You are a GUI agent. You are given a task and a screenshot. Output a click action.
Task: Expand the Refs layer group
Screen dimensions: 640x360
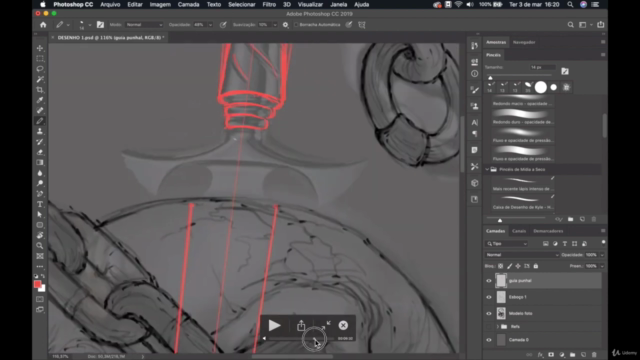(x=498, y=327)
